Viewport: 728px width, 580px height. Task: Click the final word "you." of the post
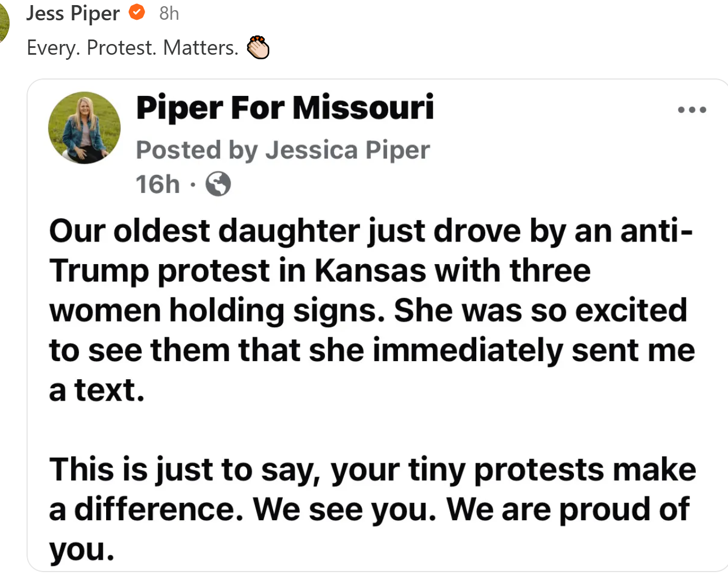pos(82,549)
